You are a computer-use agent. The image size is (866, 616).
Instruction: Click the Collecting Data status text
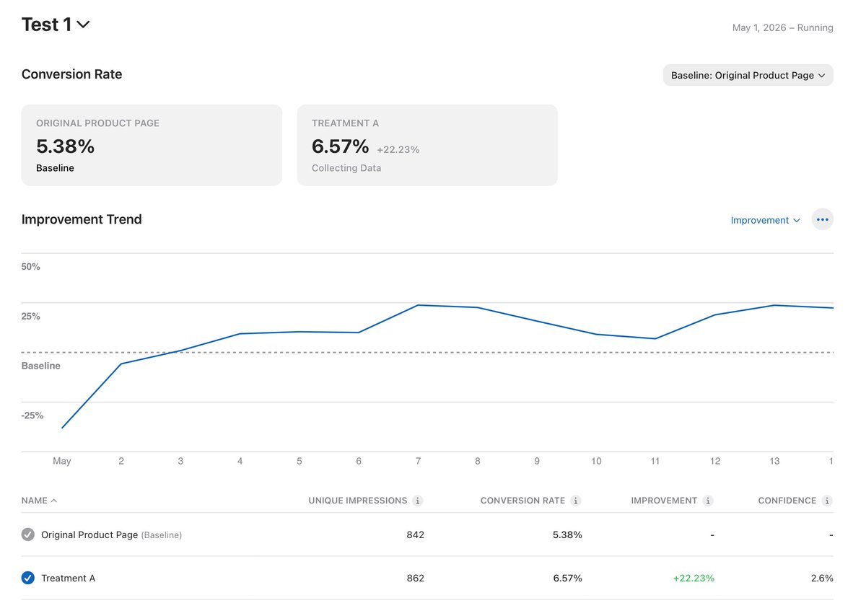coord(346,168)
